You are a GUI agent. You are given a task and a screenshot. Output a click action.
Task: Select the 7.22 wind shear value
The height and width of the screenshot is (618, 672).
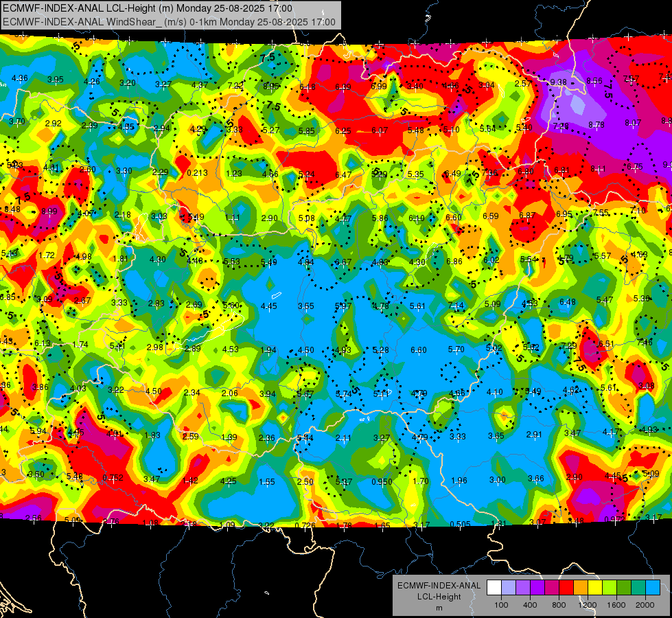coord(235,85)
